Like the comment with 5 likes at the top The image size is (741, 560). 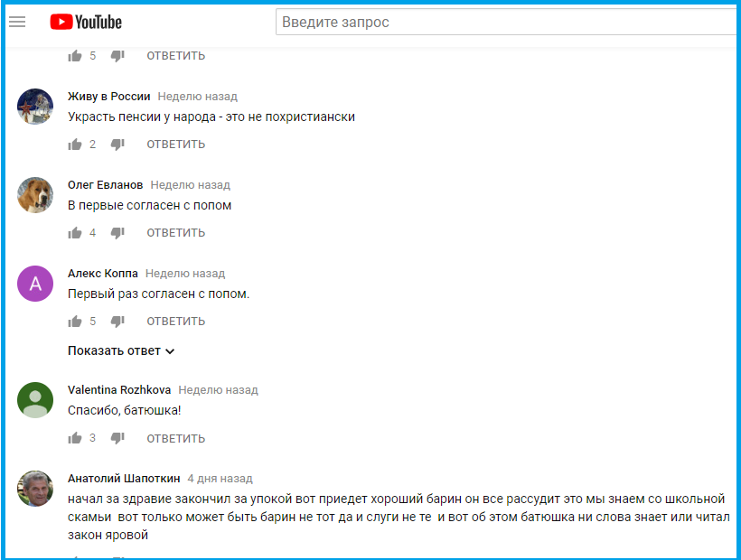click(x=75, y=56)
